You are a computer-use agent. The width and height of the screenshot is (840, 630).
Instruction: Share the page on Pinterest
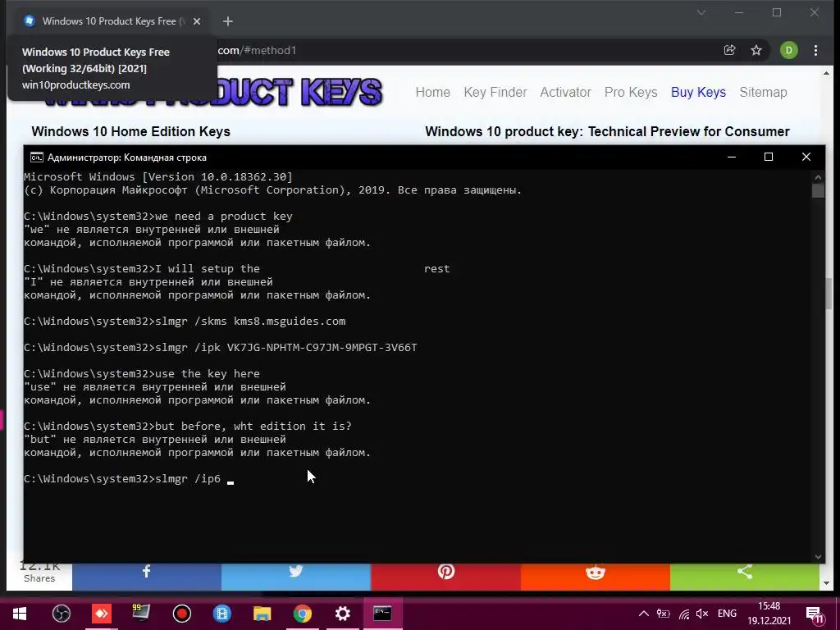(x=445, y=577)
